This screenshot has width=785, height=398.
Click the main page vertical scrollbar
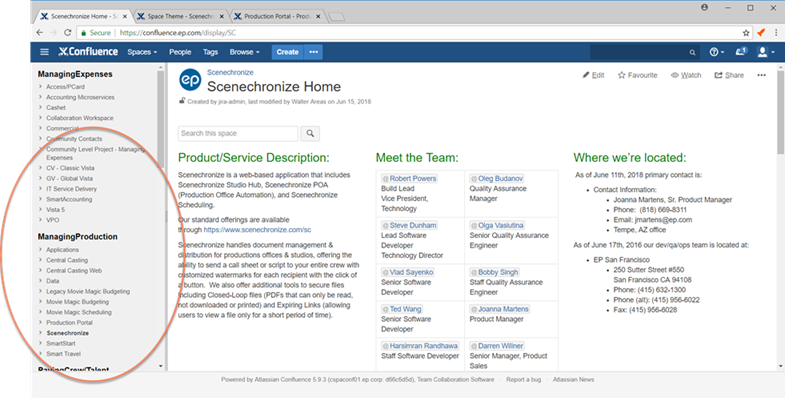tap(780, 113)
